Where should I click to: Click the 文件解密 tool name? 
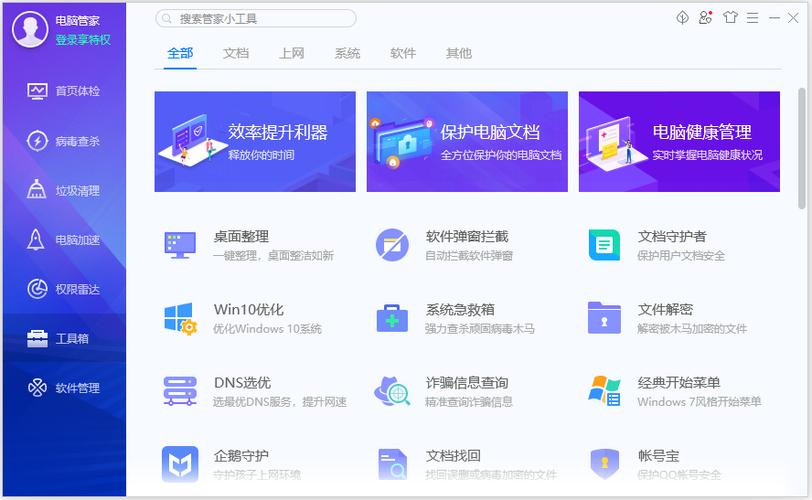coord(665,310)
